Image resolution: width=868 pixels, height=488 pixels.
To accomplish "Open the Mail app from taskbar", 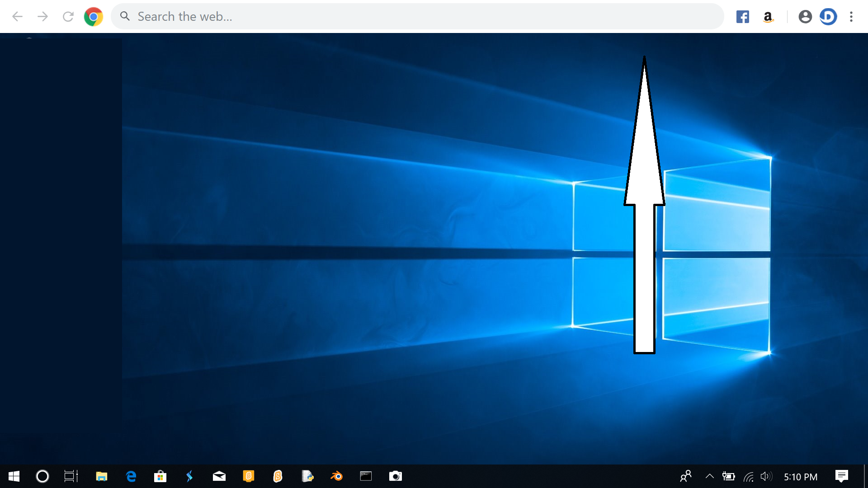I will (219, 476).
